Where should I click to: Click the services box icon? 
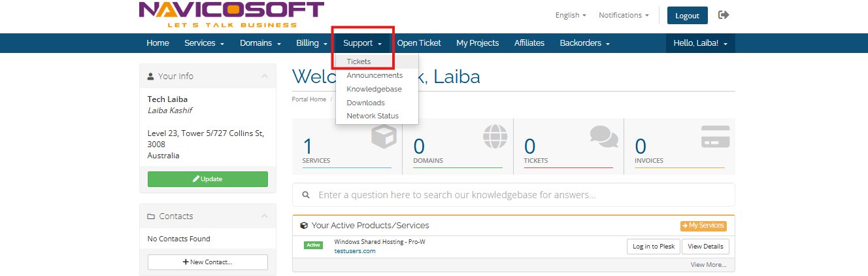click(x=383, y=137)
